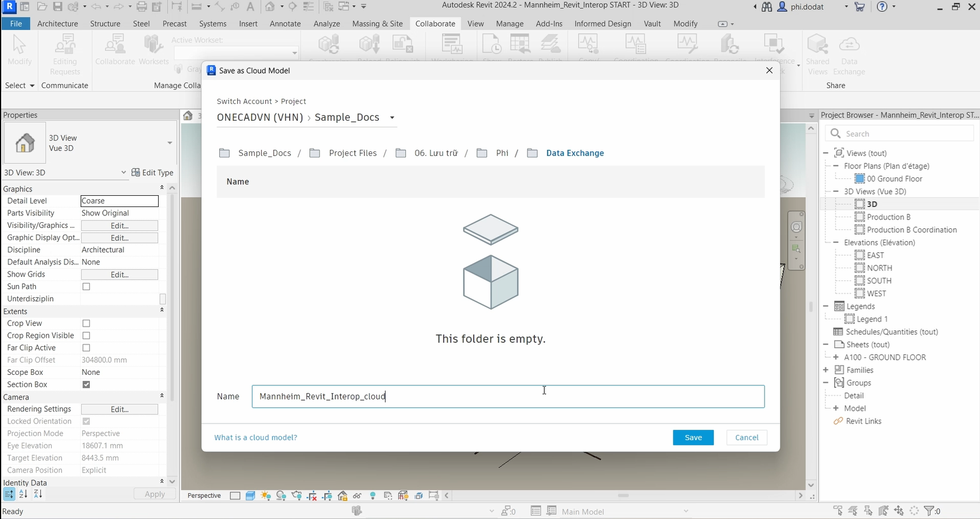Collapse the Graphics properties section
The height and width of the screenshot is (519, 980).
(162, 189)
